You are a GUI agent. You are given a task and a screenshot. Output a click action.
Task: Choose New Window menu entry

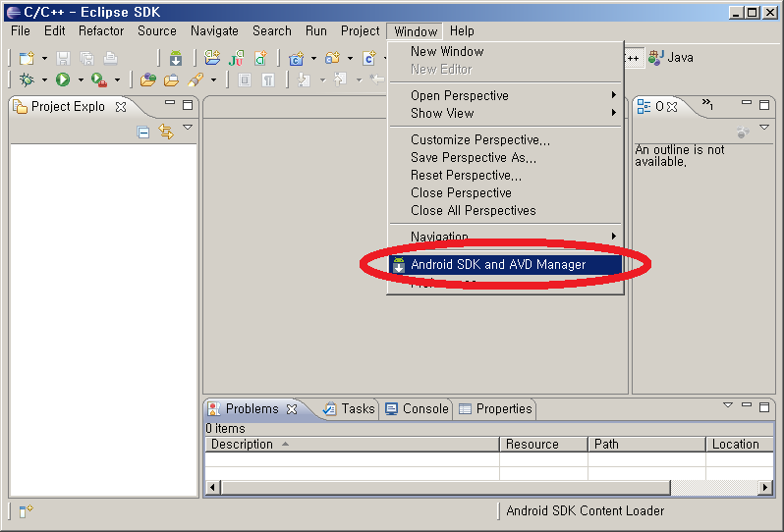pyautogui.click(x=505, y=51)
